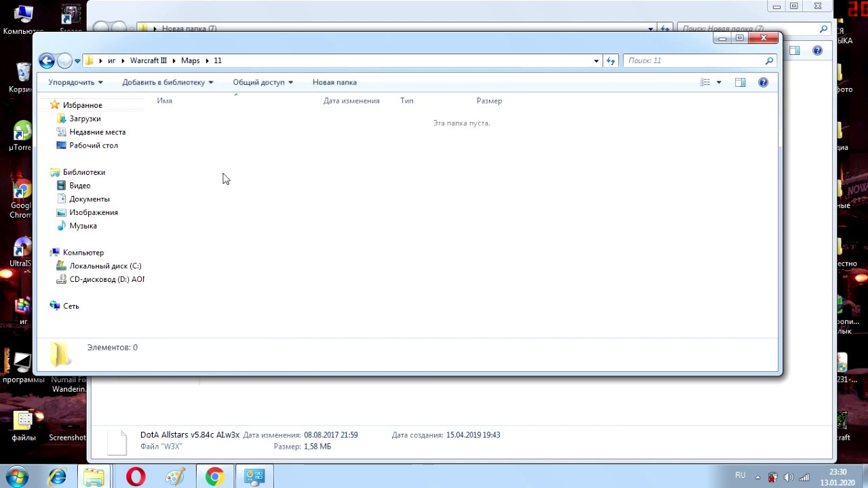Sort by the Имя column header
868x488 pixels.
pyautogui.click(x=165, y=101)
